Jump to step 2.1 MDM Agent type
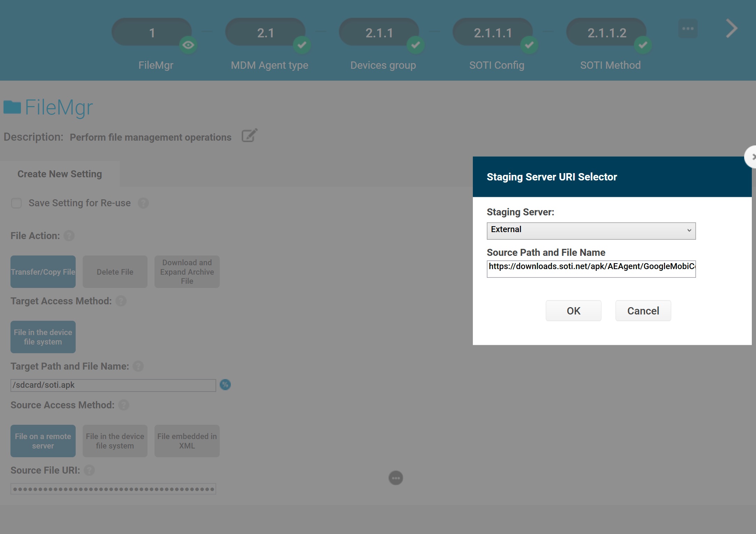 [x=266, y=32]
